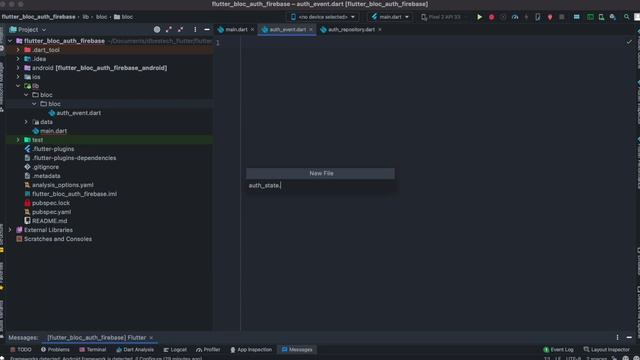Open the main.dart run configuration dropdown
The height and width of the screenshot is (360, 640).
tap(390, 17)
